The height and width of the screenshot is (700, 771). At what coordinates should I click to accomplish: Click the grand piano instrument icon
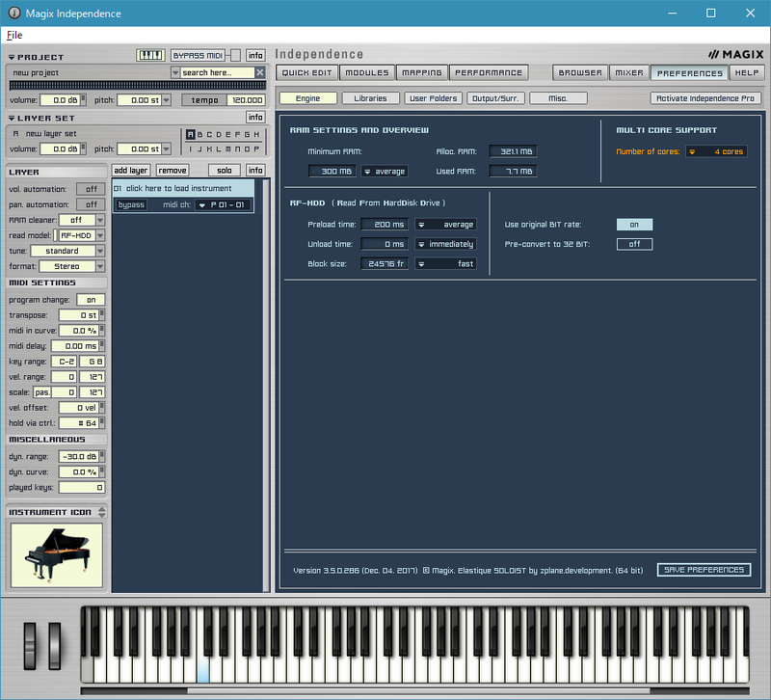tap(57, 554)
